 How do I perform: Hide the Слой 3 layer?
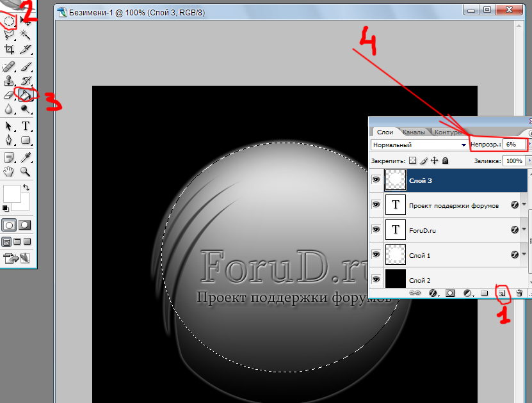376,181
